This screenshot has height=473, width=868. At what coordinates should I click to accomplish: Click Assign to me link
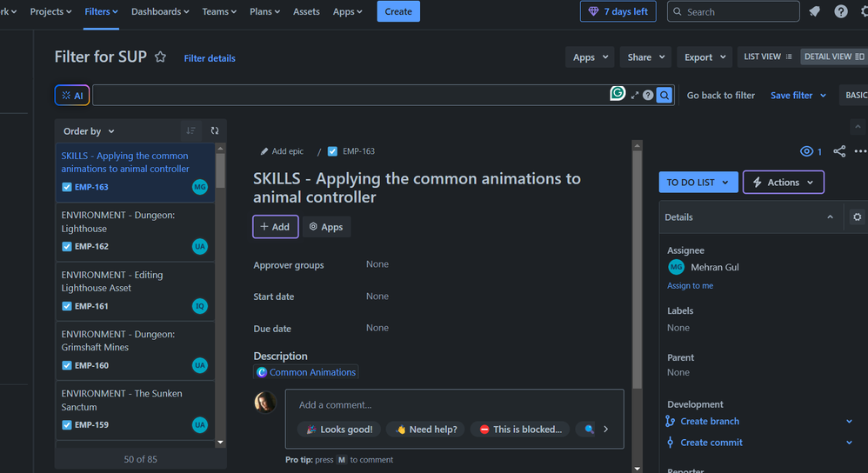click(x=690, y=285)
